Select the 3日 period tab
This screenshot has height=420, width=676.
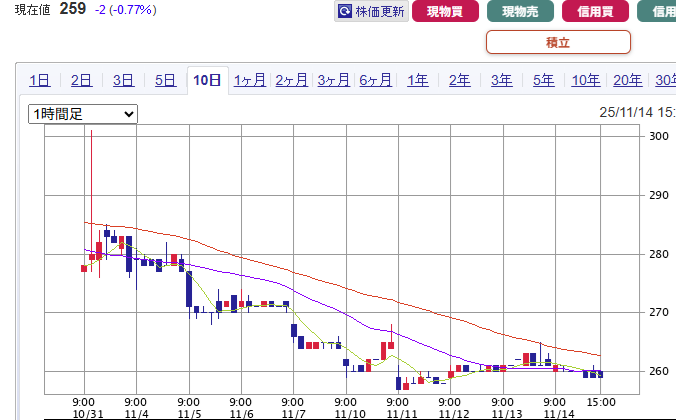(124, 81)
